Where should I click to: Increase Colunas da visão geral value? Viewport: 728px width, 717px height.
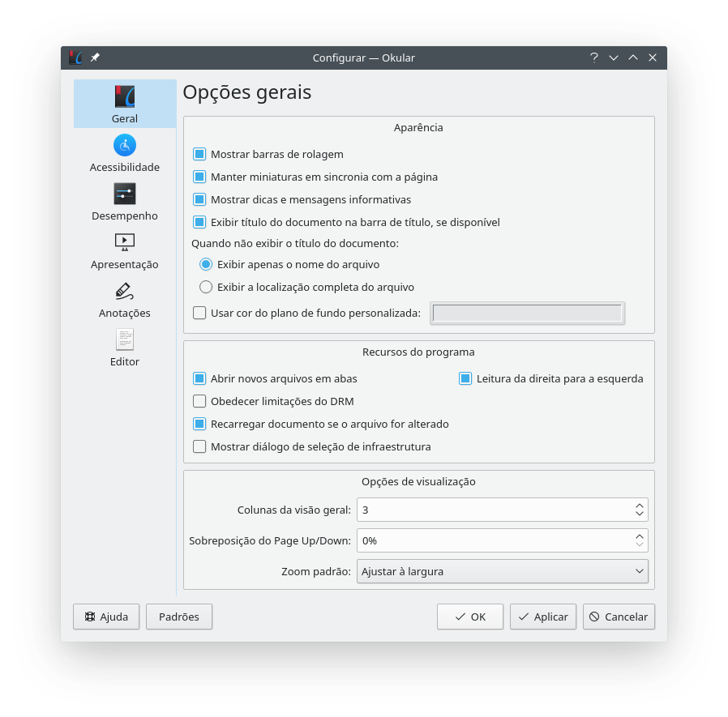pyautogui.click(x=640, y=505)
